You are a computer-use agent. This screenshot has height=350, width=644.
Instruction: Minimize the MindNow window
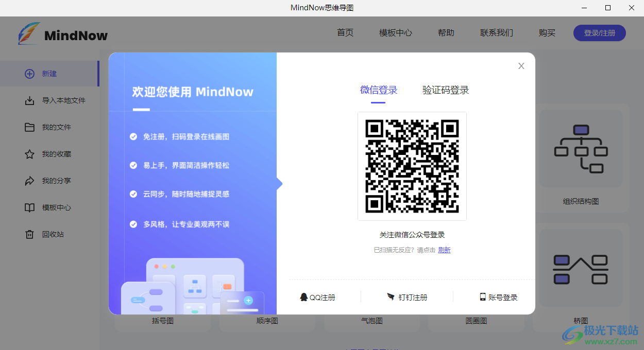[x=584, y=8]
